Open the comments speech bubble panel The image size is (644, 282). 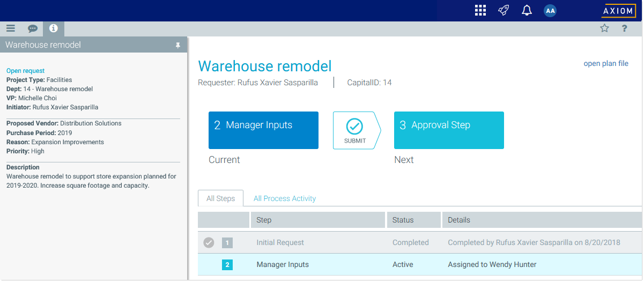tap(33, 29)
